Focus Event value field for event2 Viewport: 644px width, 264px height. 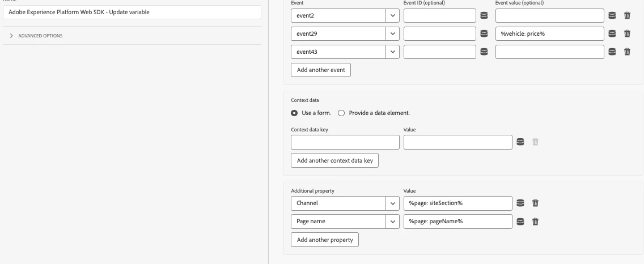(x=550, y=16)
